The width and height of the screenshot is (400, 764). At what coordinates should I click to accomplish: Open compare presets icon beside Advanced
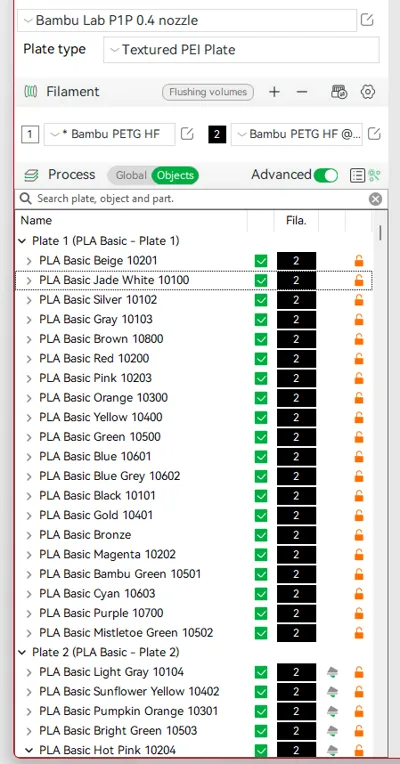pos(374,175)
